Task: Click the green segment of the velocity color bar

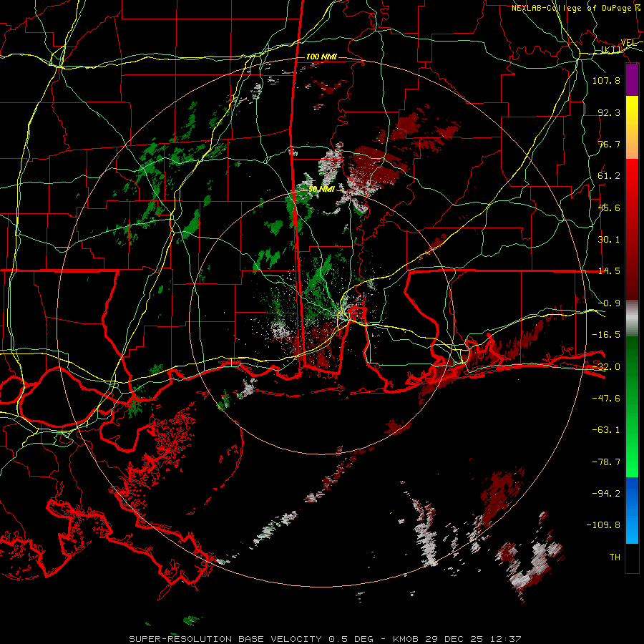Action: click(632, 406)
